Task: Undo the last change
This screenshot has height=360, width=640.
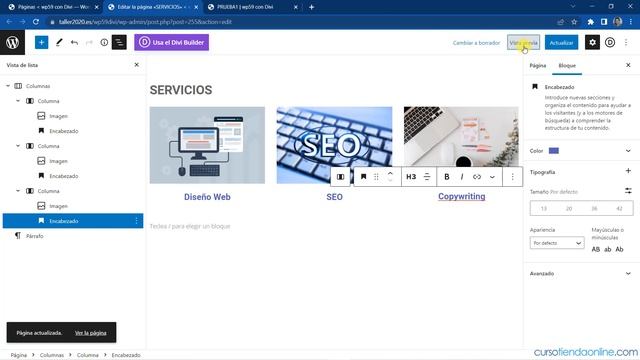Action: (x=74, y=42)
